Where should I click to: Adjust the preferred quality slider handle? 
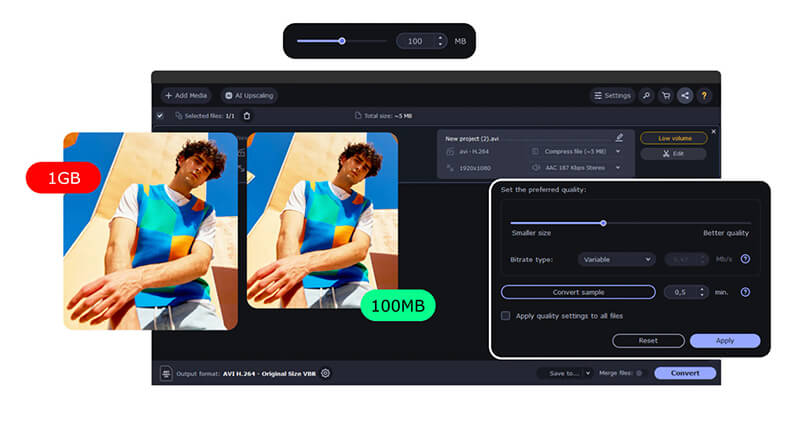click(604, 223)
